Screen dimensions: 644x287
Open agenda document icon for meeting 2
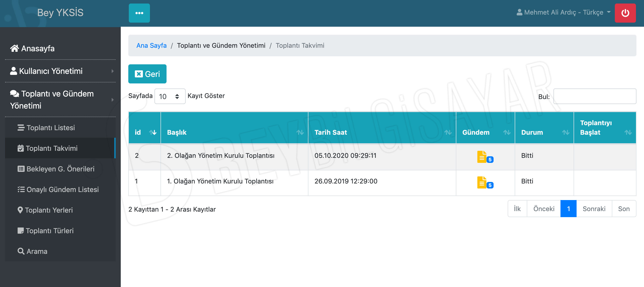(x=482, y=157)
